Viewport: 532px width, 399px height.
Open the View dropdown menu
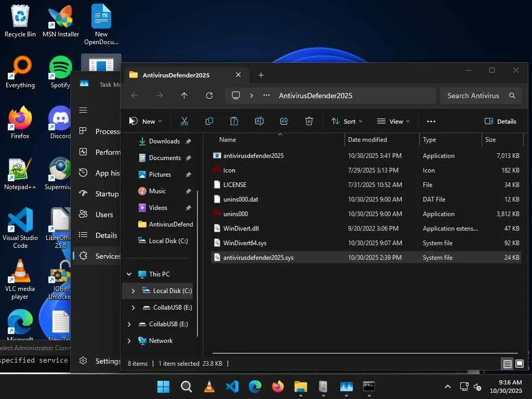point(393,121)
